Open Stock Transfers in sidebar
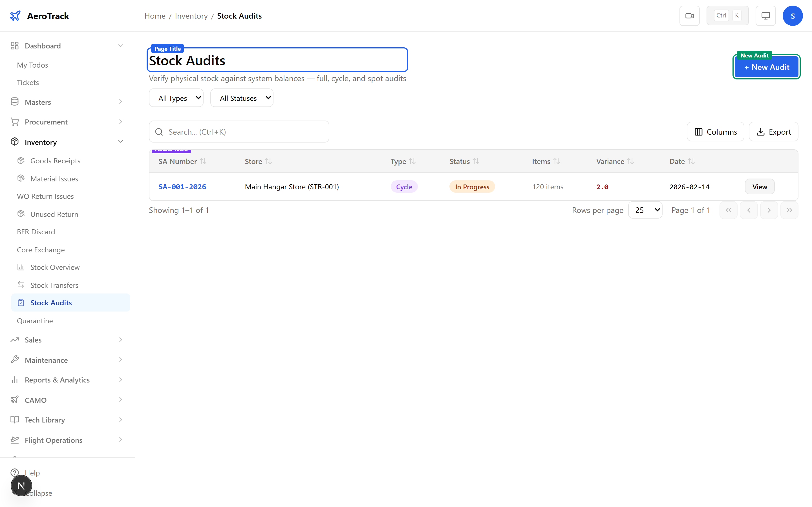The image size is (812, 507). coord(54,285)
